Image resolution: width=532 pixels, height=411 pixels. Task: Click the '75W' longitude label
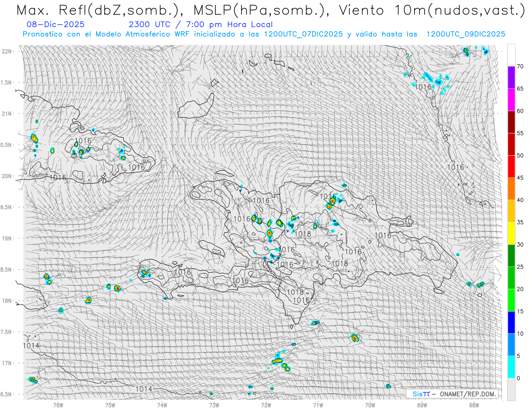(x=110, y=405)
